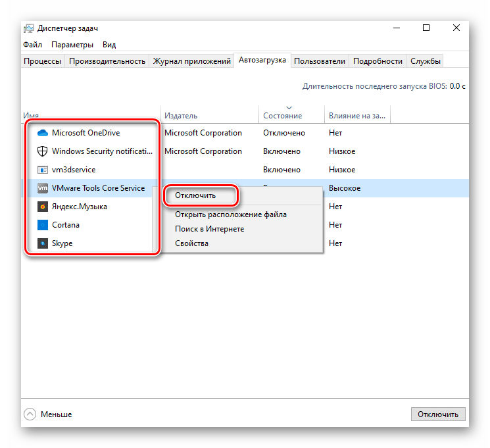
Task: Switch to the Производительность tab
Action: (x=107, y=61)
